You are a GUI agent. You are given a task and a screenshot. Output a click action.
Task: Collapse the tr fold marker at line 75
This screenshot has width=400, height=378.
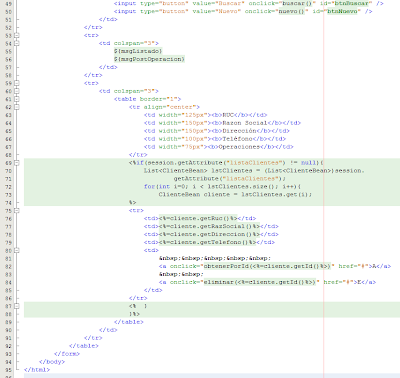point(17,211)
